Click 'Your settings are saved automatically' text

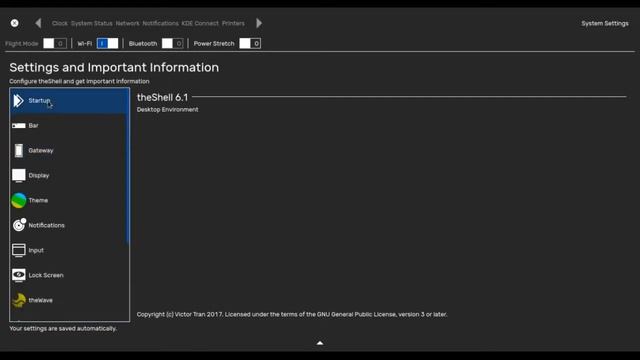point(63,329)
